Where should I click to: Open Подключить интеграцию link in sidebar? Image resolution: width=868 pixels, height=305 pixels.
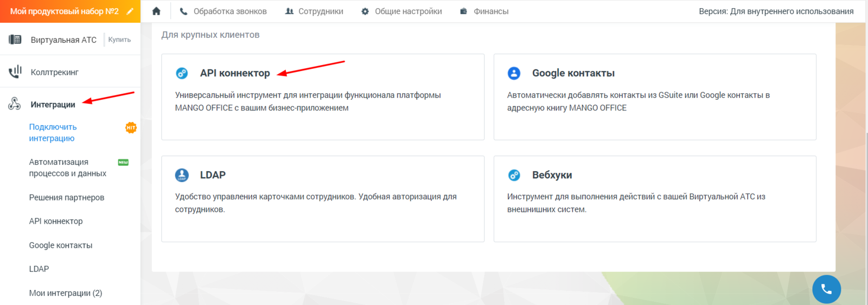click(53, 133)
